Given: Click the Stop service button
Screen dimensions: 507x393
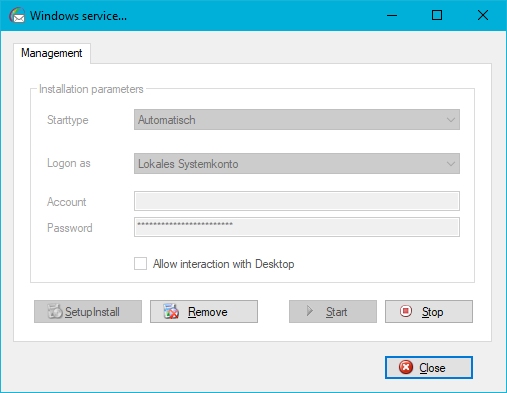Looking at the screenshot, I should [x=429, y=311].
